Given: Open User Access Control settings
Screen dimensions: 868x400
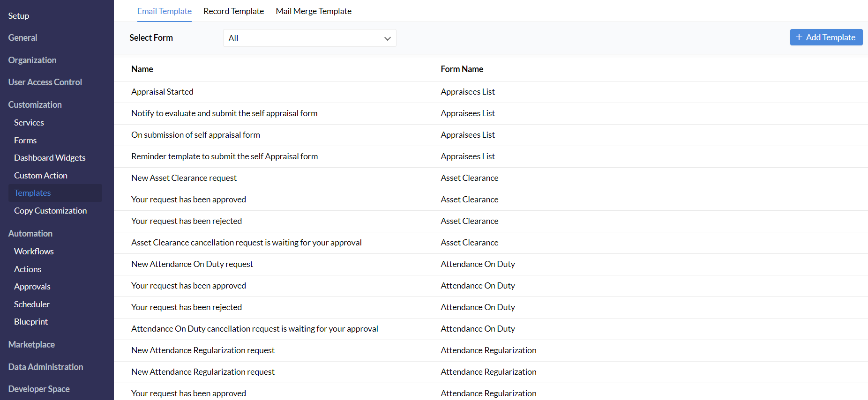Looking at the screenshot, I should click(x=45, y=82).
